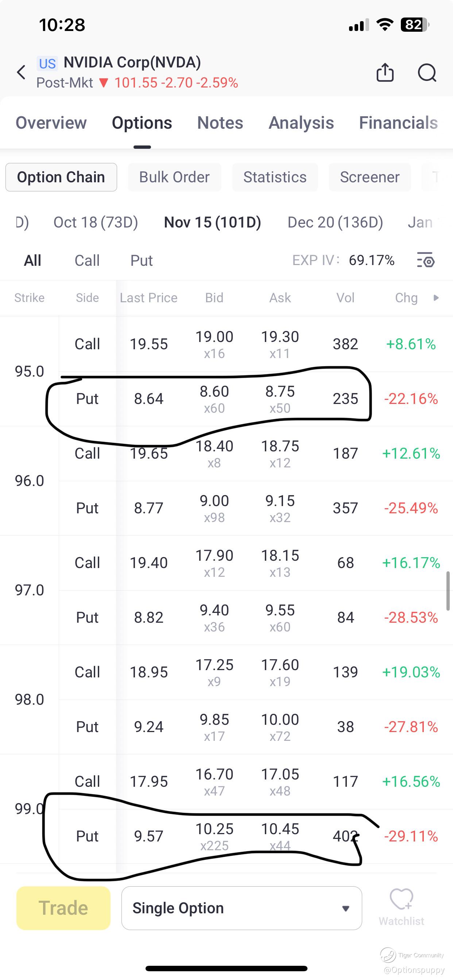453x980 pixels.
Task: Select the Oct 18 (73D) expiration
Action: 96,222
